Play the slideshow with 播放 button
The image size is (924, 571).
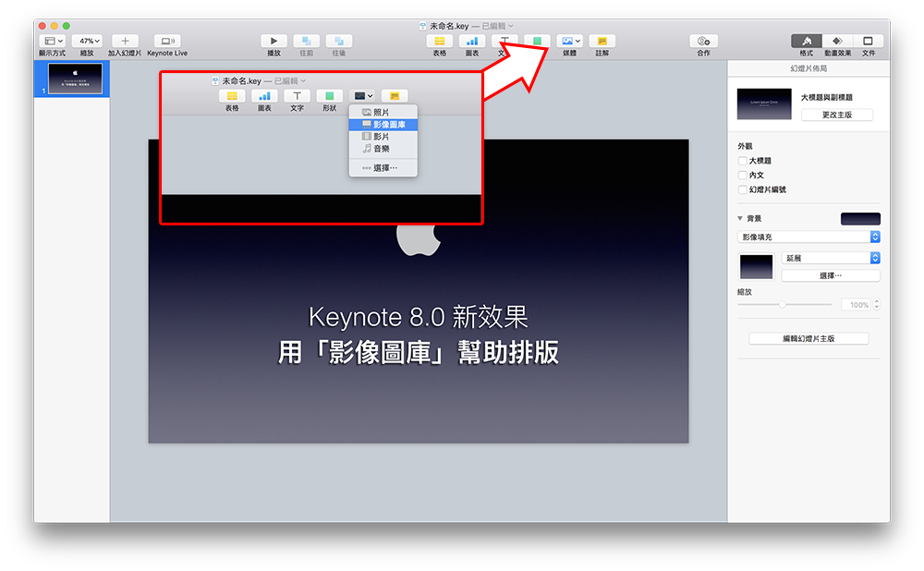coord(274,41)
